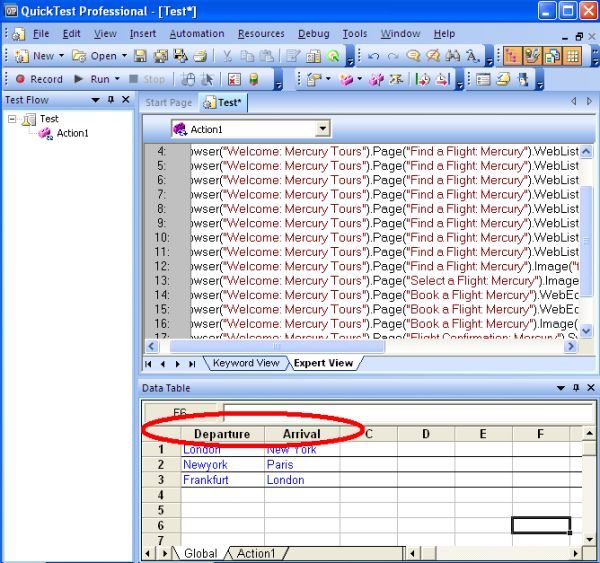Pin the Test Flow panel
The image size is (600, 563).
click(x=111, y=100)
